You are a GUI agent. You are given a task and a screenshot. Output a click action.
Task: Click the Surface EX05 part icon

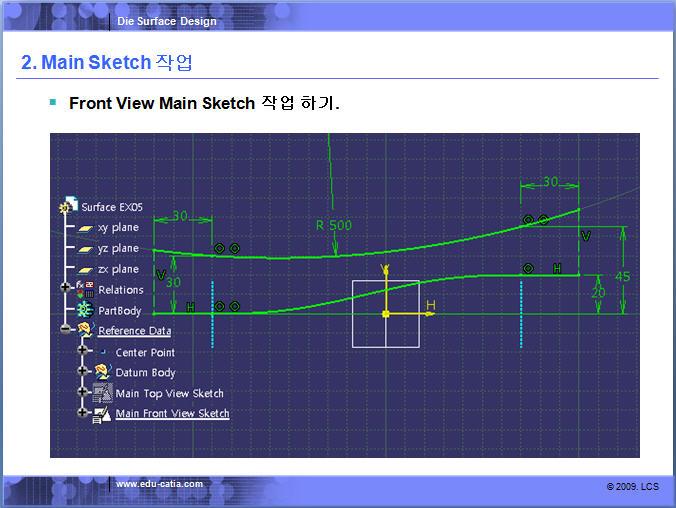(70, 206)
